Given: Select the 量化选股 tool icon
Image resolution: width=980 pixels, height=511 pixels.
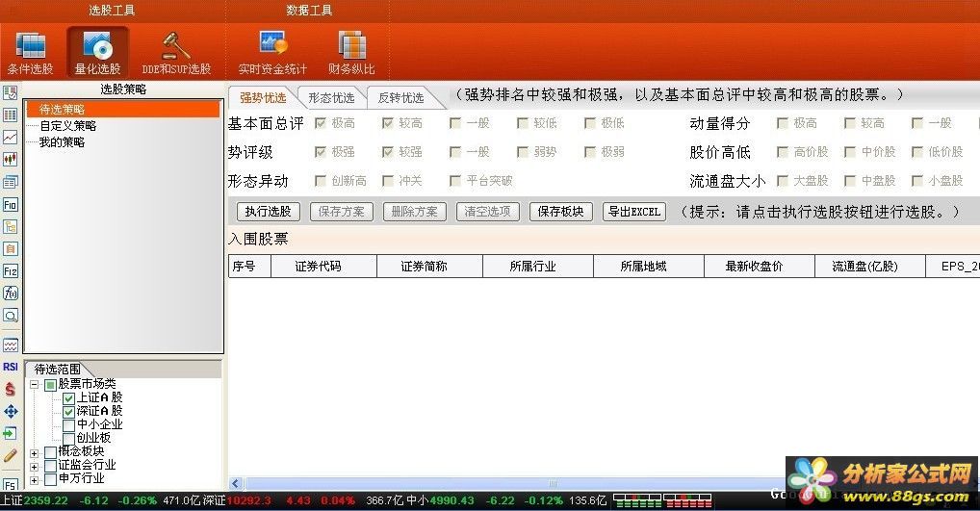Looking at the screenshot, I should pyautogui.click(x=97, y=53).
